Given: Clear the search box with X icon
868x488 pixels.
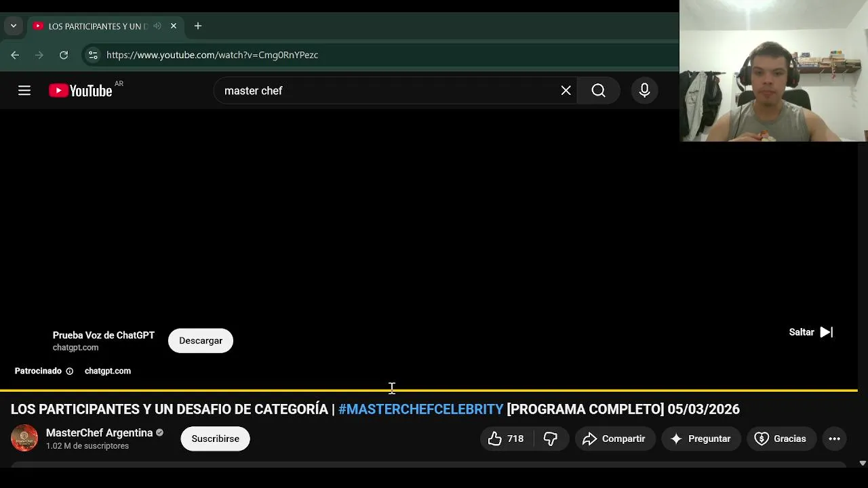Looking at the screenshot, I should point(566,90).
